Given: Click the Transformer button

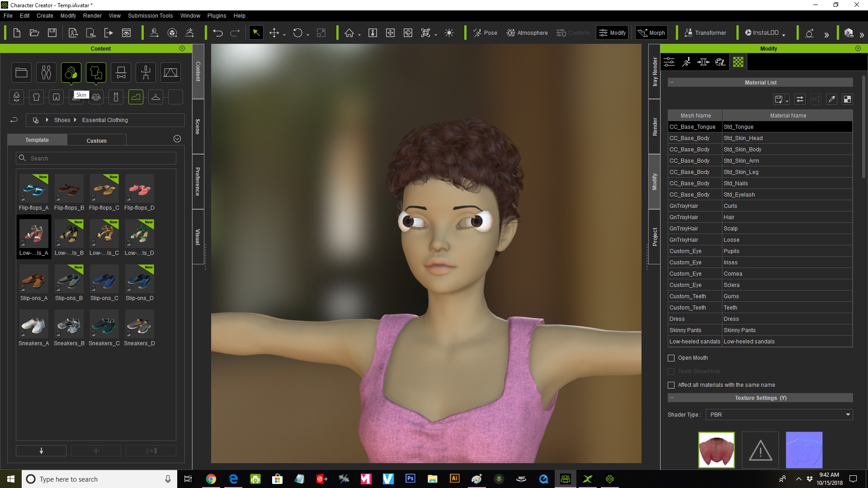Looking at the screenshot, I should pos(705,33).
